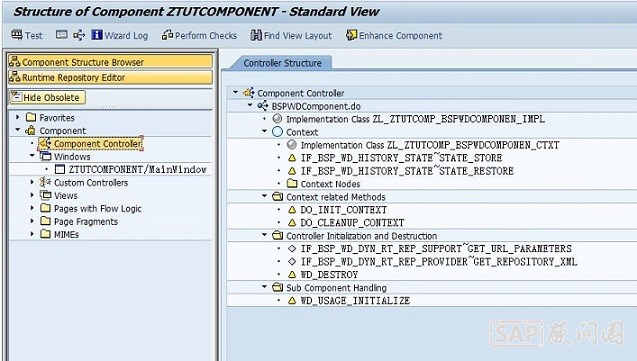Screen dimensions: 637x361
Task: Select DO_CLEANUP_CONTEXT method
Action: pyautogui.click(x=352, y=223)
